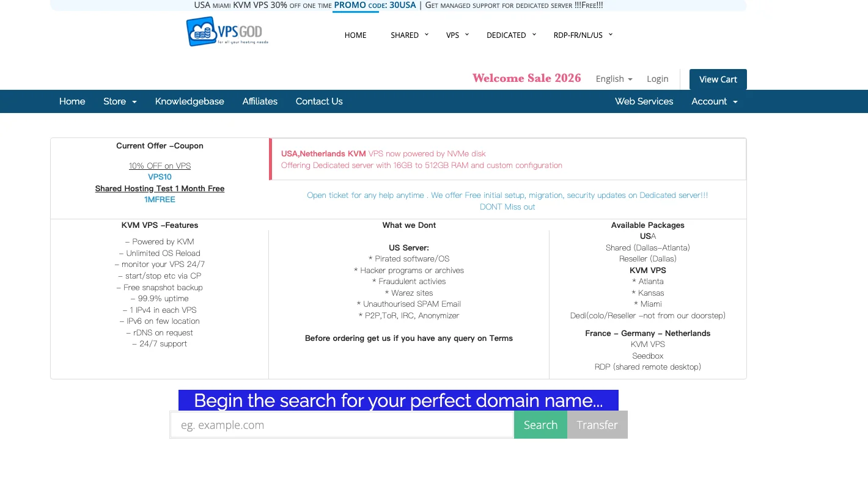Expand the VPS top menu dropdown
Viewport: 868px width, 479px height.
click(x=457, y=35)
